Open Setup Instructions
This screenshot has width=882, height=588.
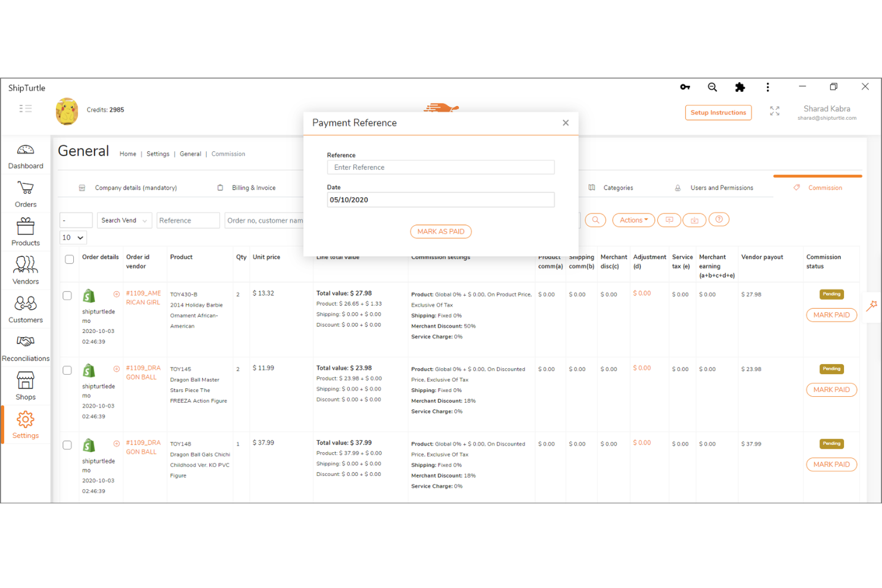click(718, 112)
